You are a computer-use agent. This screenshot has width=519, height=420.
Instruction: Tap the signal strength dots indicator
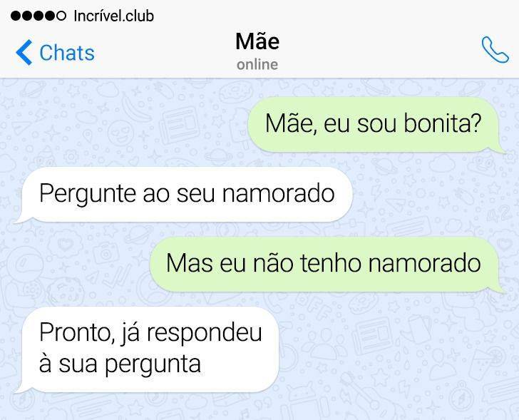coord(38,16)
